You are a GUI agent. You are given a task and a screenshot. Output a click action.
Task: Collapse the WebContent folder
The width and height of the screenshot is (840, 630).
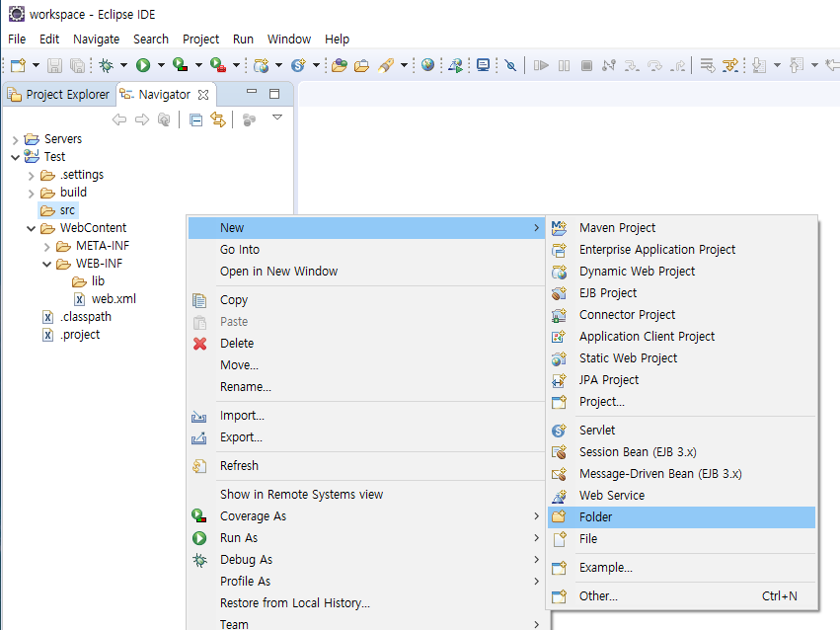(x=31, y=229)
